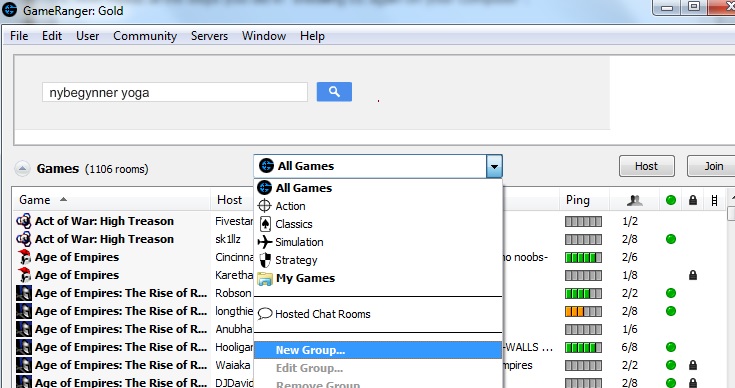Click the green dot in sk1llz row
Image resolution: width=735 pixels, height=388 pixels.
(671, 239)
